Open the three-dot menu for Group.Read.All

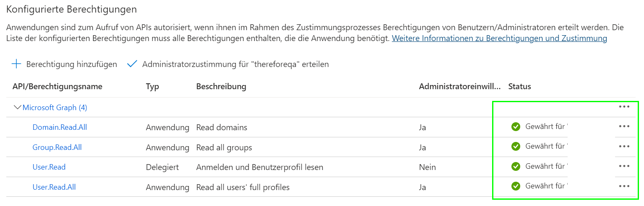coord(624,147)
